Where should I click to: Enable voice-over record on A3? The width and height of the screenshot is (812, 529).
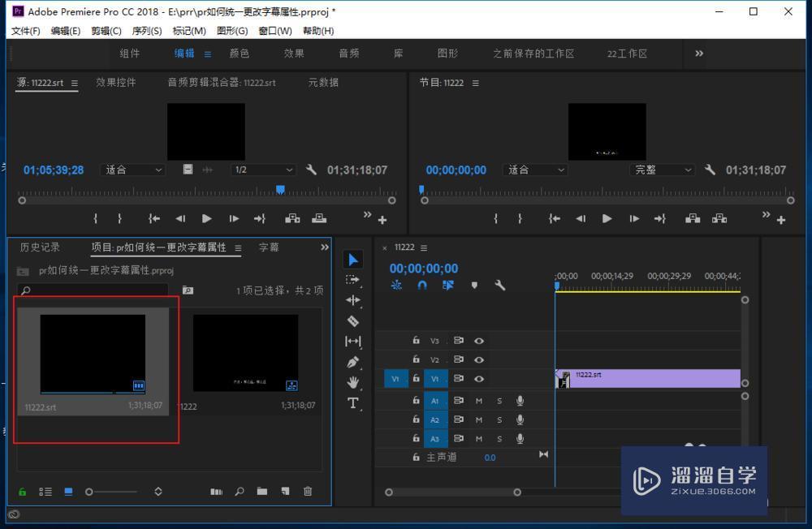520,439
